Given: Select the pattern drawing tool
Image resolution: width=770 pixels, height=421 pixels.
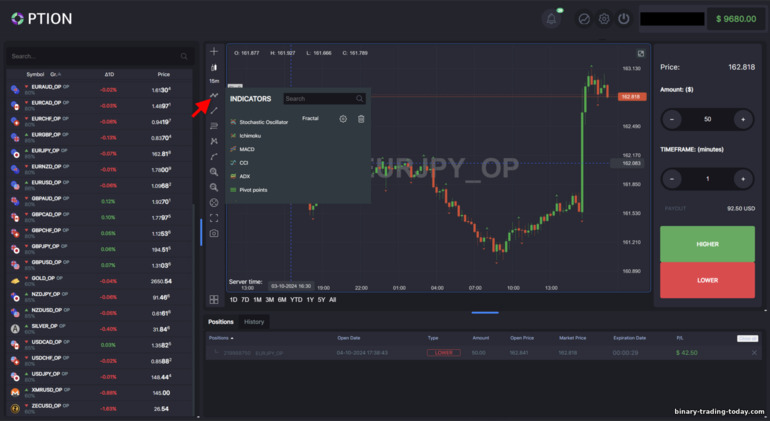Looking at the screenshot, I should (x=214, y=141).
